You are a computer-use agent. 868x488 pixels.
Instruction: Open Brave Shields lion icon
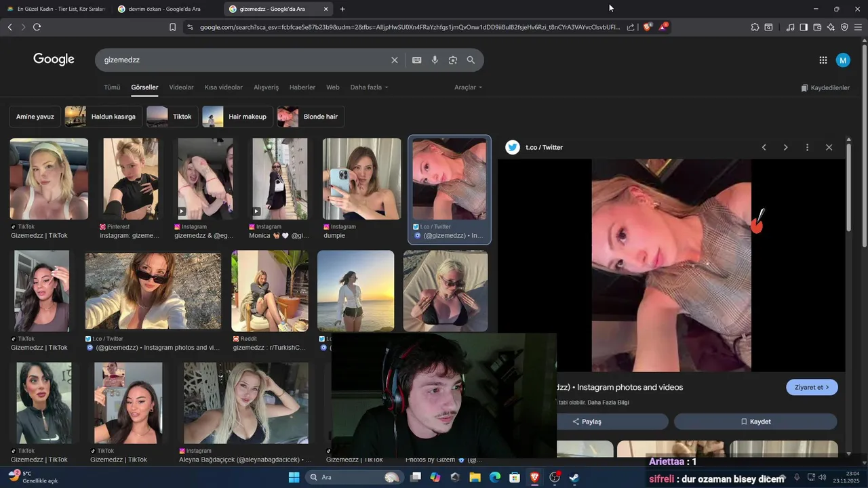point(647,27)
